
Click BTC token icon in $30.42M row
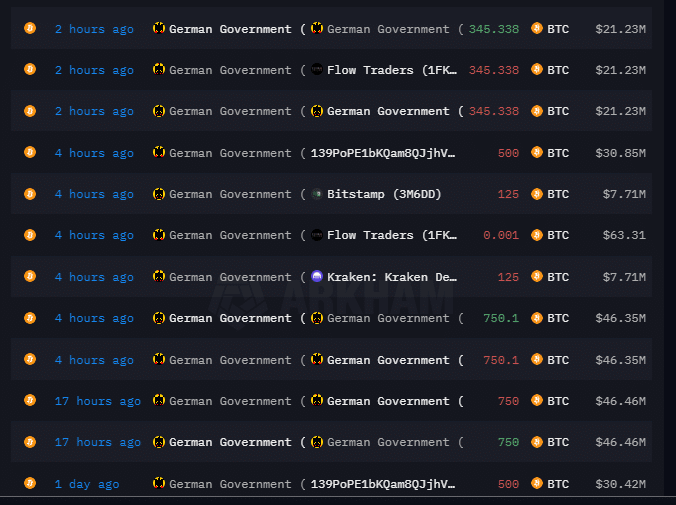pos(537,483)
